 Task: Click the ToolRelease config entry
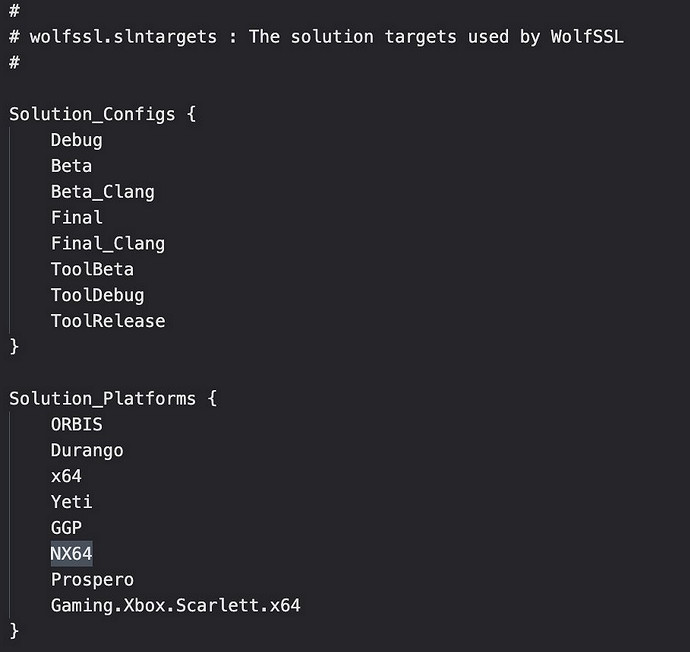point(107,322)
